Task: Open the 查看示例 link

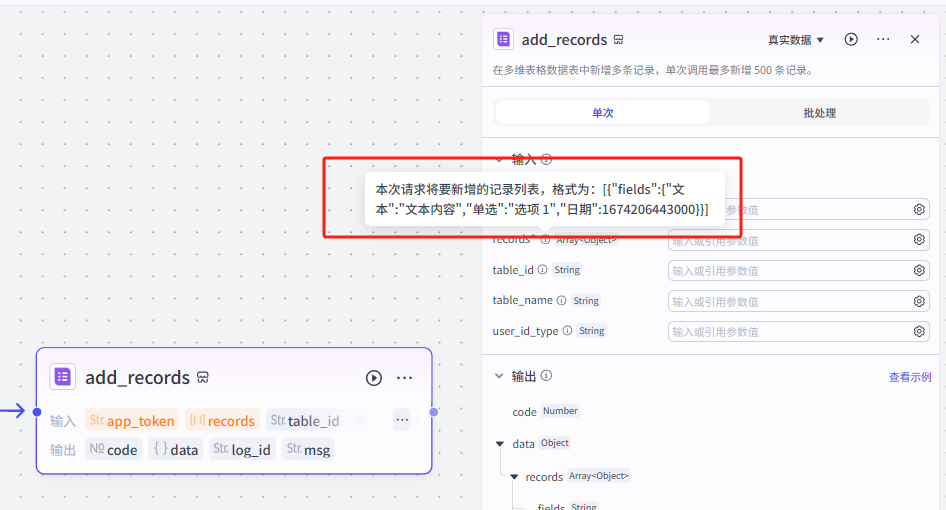Action: click(910, 377)
